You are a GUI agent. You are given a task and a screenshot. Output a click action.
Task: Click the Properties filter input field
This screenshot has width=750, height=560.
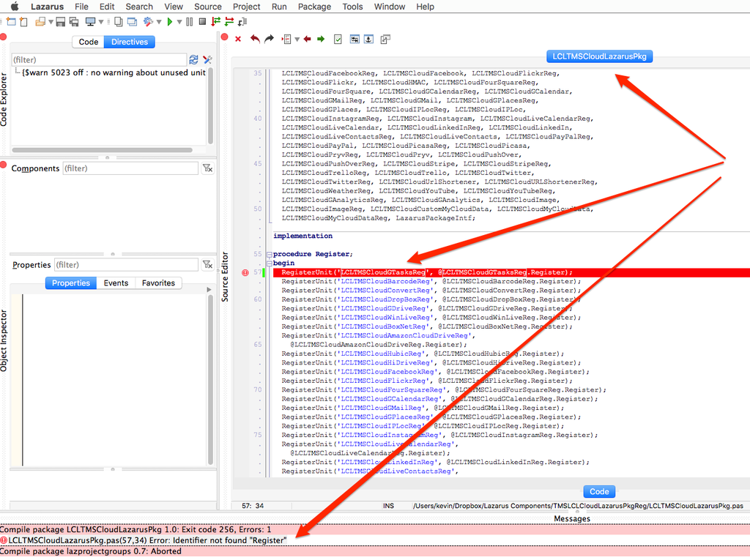126,265
